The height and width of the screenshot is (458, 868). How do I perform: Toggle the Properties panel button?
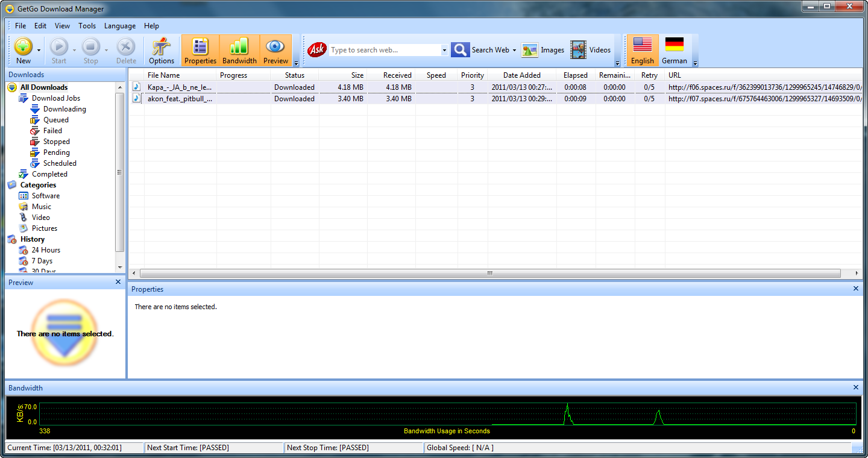click(200, 51)
